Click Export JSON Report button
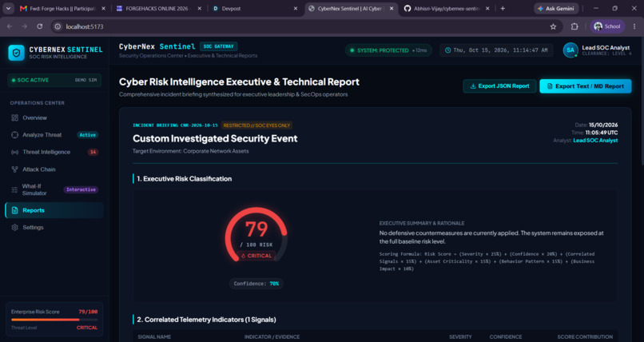This screenshot has height=342, width=644. [499, 86]
